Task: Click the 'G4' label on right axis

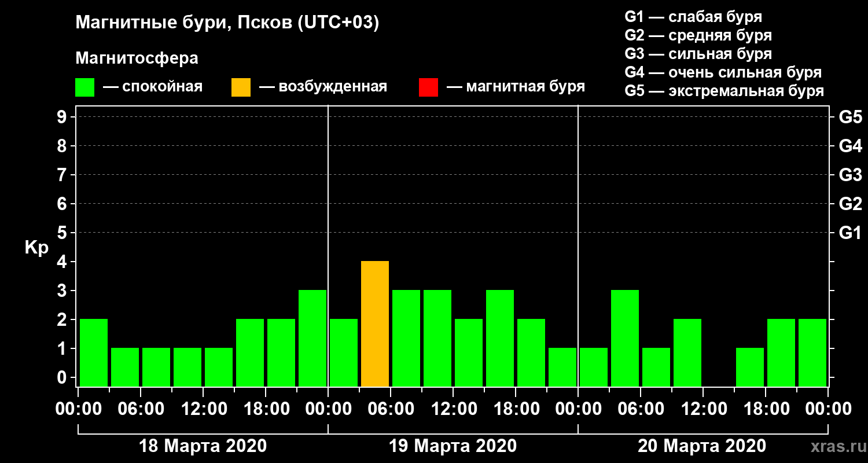Action: [x=850, y=146]
